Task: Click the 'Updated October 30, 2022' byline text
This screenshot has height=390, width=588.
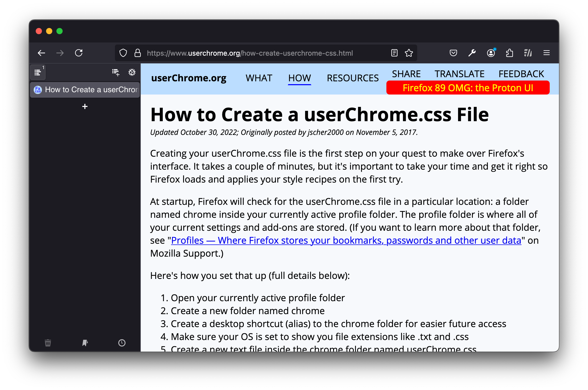Action: tap(194, 132)
